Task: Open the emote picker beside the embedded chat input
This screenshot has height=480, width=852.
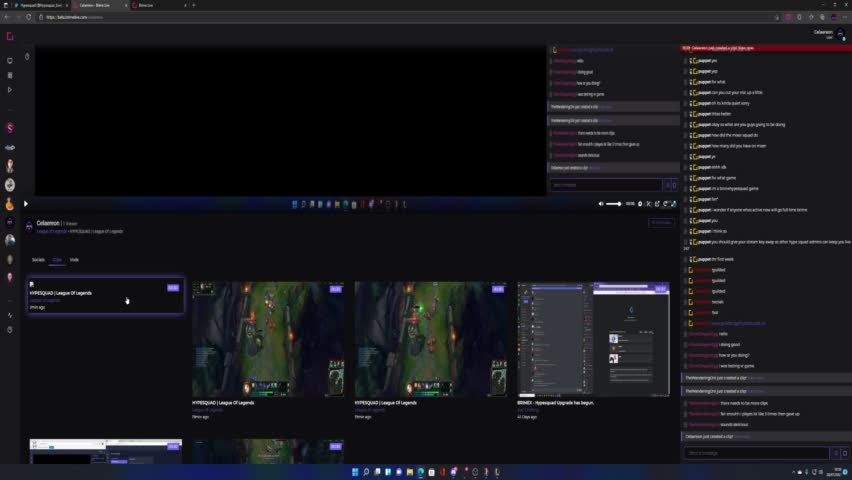Action: (x=668, y=185)
